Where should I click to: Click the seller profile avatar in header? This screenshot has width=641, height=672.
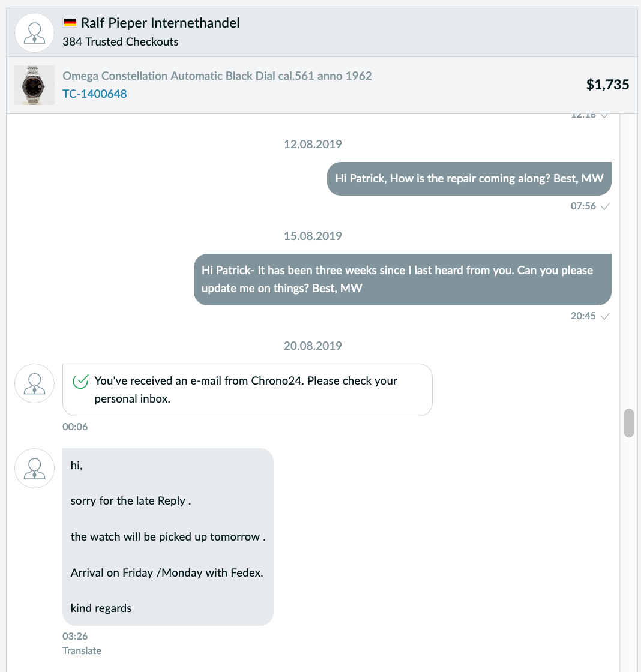coord(34,32)
